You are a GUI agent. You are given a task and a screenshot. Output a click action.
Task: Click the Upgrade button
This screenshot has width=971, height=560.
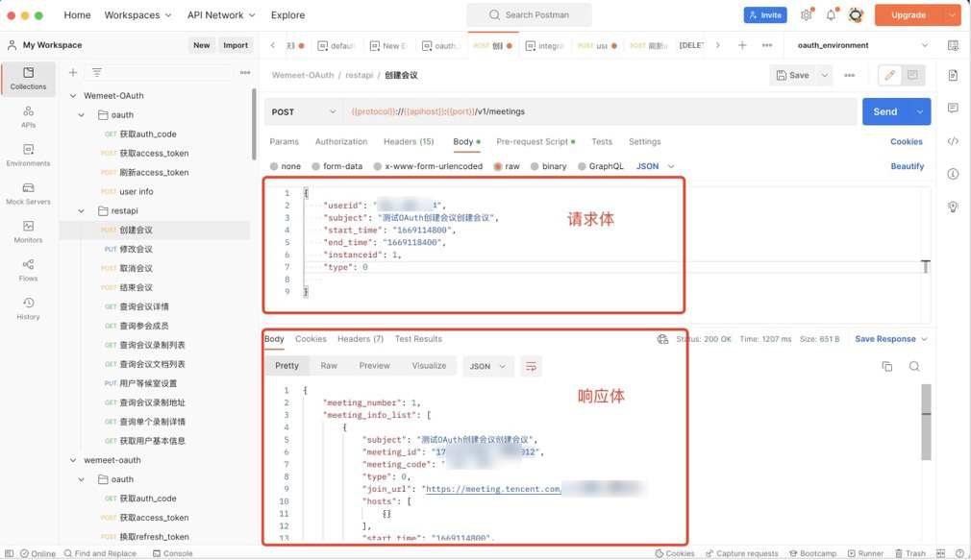point(909,14)
